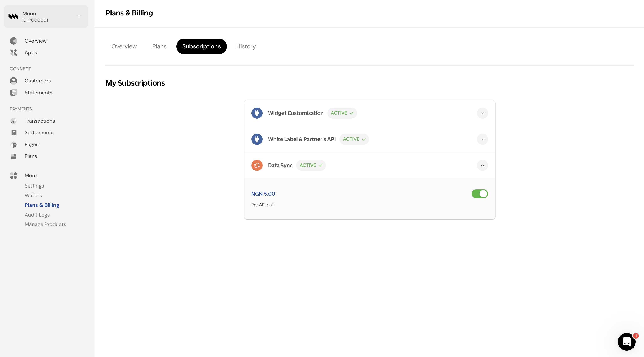Click the Data Sync orange icon

tap(257, 165)
